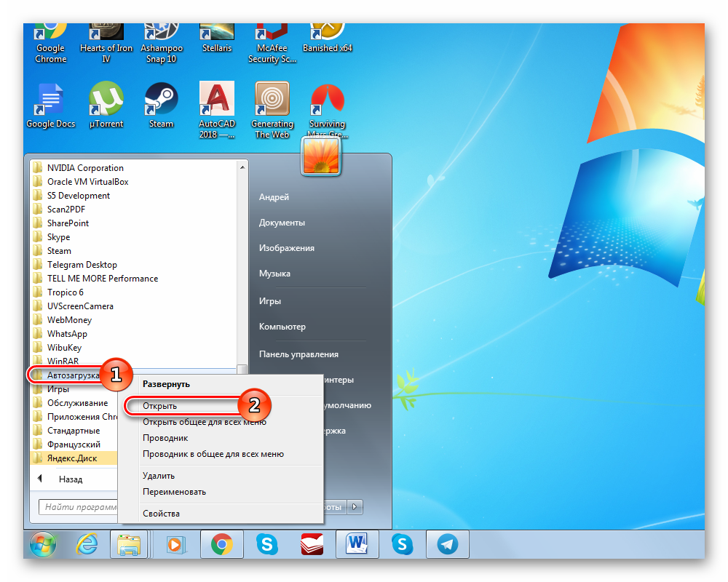This screenshot has width=728, height=582.
Task: Click the Windows Start orb button
Action: [x=43, y=544]
